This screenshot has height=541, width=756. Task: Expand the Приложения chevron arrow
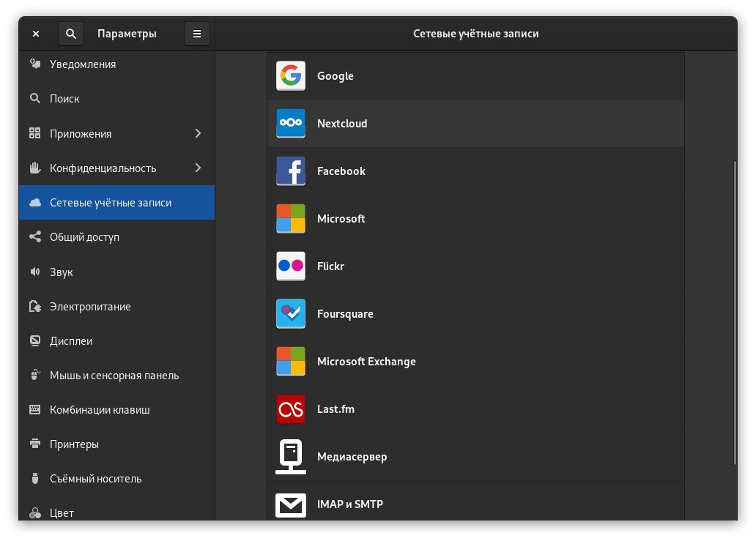coord(198,133)
